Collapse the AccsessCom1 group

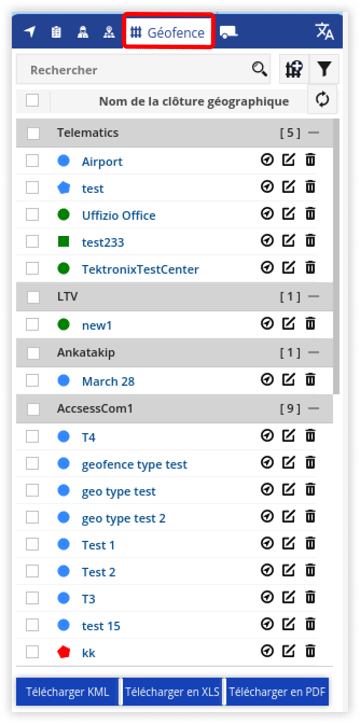(314, 409)
